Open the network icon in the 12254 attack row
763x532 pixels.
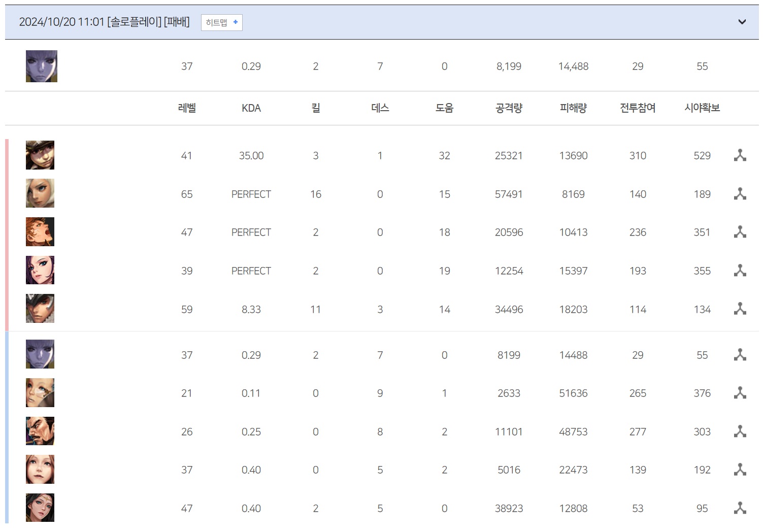(740, 271)
